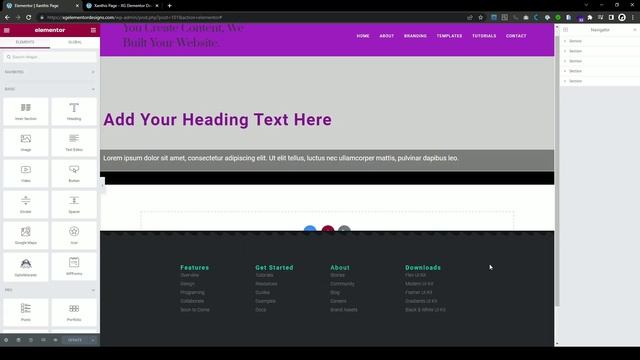Select the Button widget
The height and width of the screenshot is (360, 640).
coord(74,173)
